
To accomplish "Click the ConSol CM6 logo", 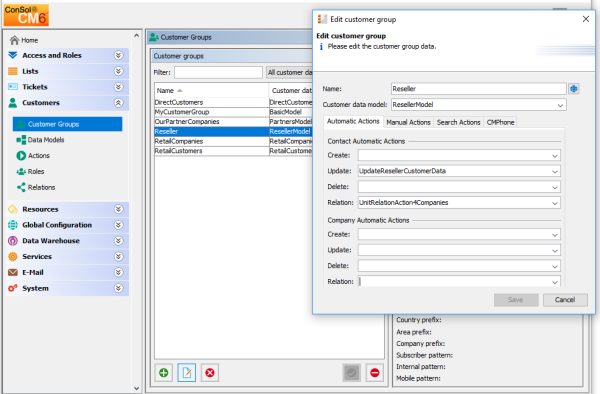I will coord(26,15).
